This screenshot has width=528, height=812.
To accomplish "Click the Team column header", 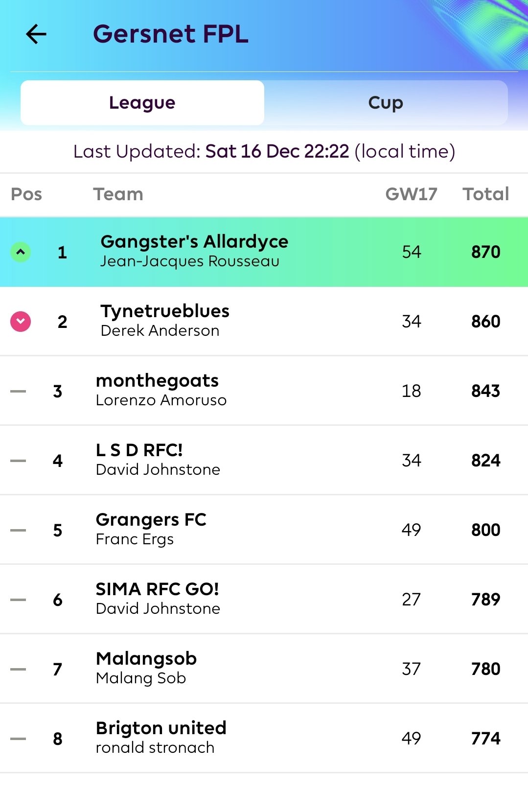I will 118,194.
